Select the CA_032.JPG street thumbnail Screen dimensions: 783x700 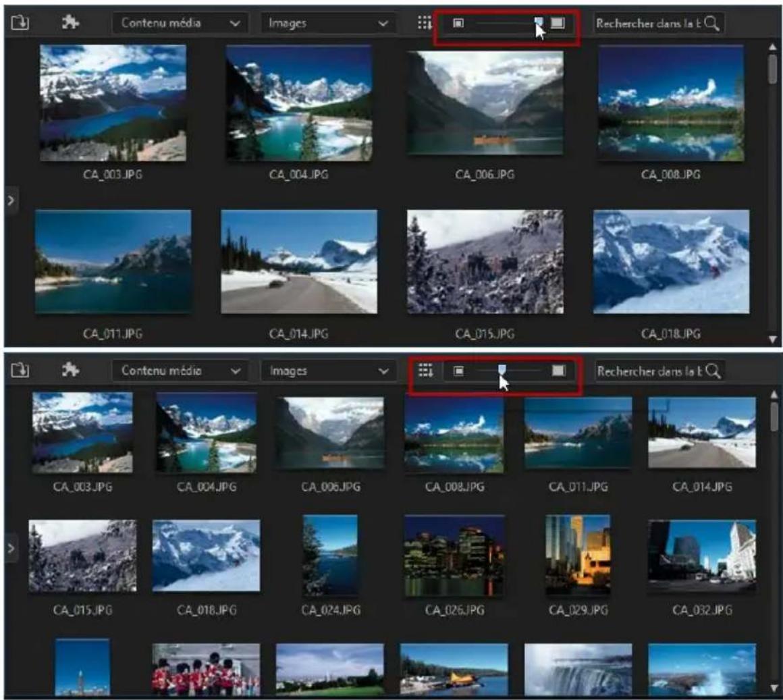coord(702,556)
